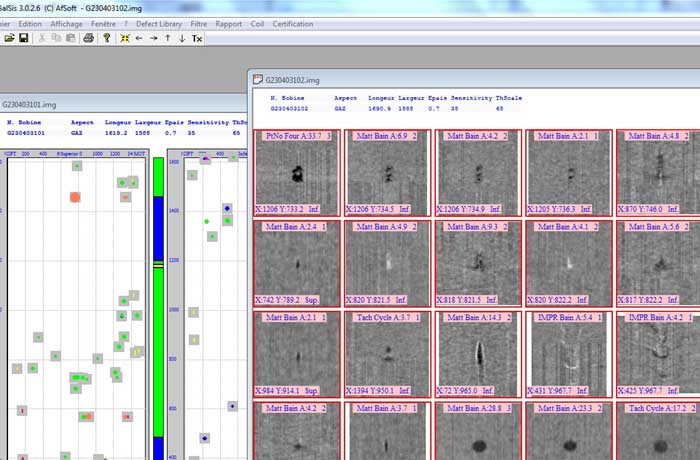The width and height of the screenshot is (700, 460).
Task: Select the IMPR Bain A:5.4 defect thumbnail
Action: click(569, 354)
